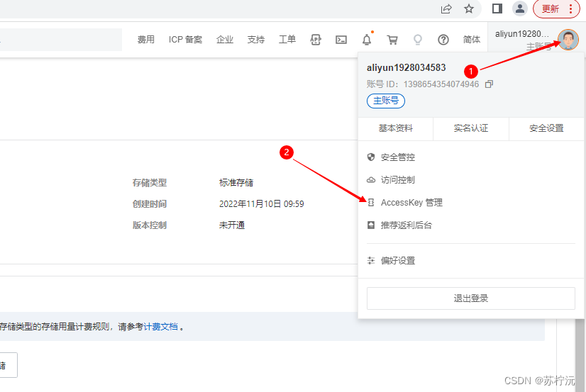Click the browser share page icon

tap(446, 9)
